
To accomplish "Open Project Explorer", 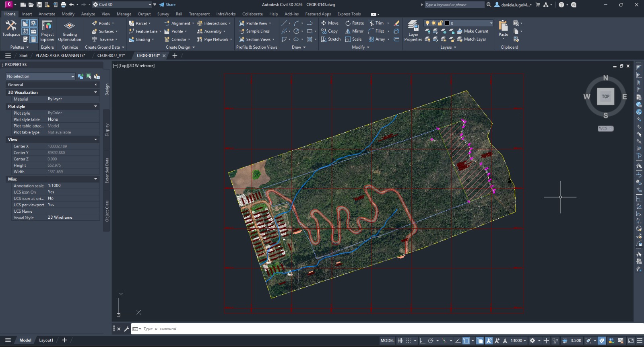I will point(47,31).
